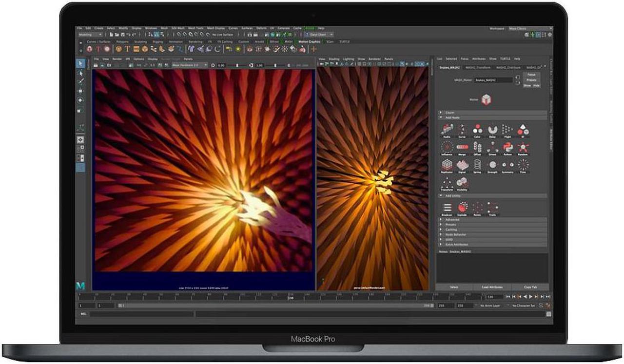Open the Maya Hardware 2.0 renderer dropdown
The height and width of the screenshot is (364, 624).
[190, 65]
